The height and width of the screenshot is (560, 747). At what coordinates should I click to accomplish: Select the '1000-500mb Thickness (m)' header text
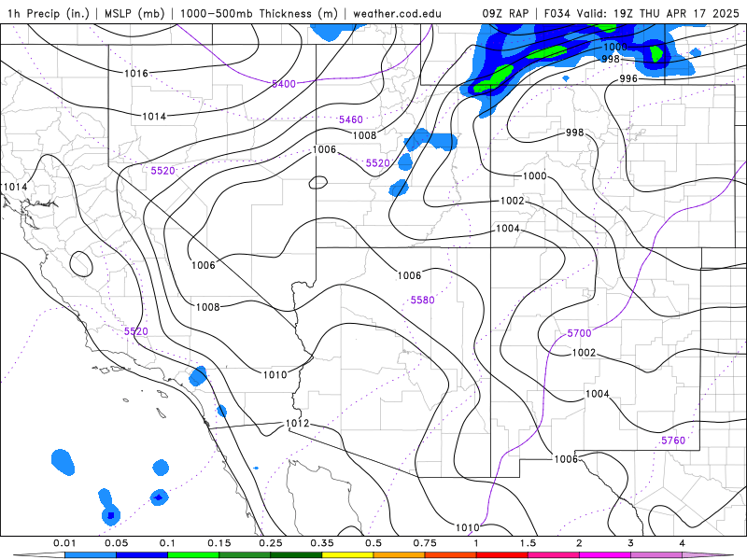[x=261, y=13]
